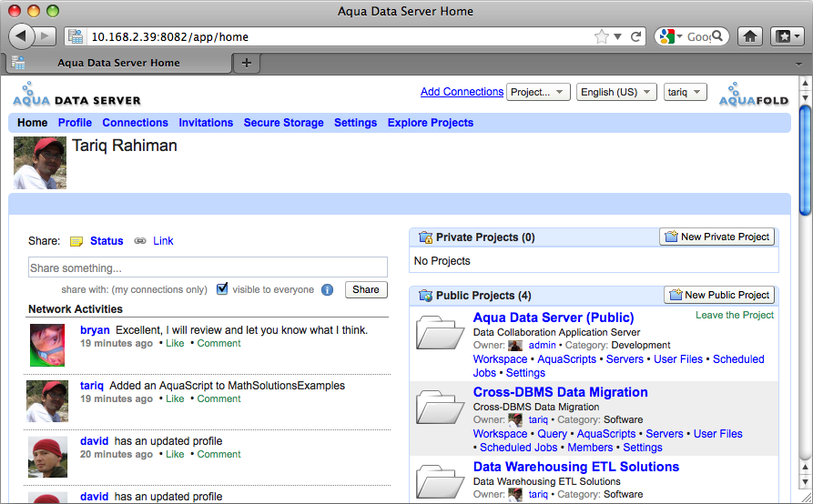
Task: Bookmark the page with the star icon
Action: [602, 36]
